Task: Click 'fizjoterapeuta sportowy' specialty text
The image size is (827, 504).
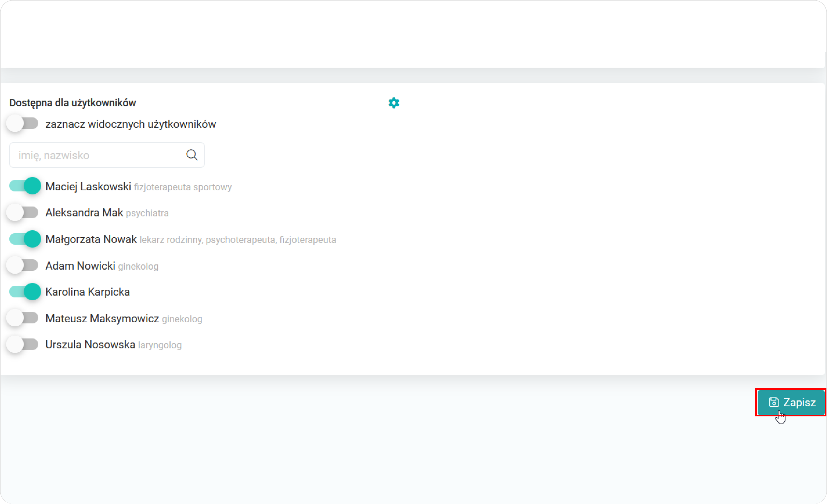Action: [183, 187]
